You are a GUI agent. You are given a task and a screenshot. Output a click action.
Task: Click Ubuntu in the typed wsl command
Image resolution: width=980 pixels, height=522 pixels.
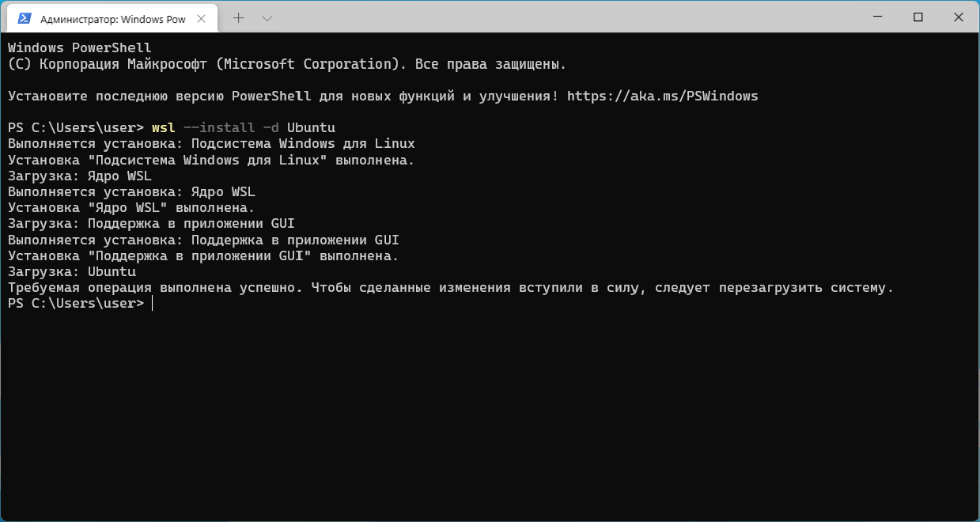point(311,128)
